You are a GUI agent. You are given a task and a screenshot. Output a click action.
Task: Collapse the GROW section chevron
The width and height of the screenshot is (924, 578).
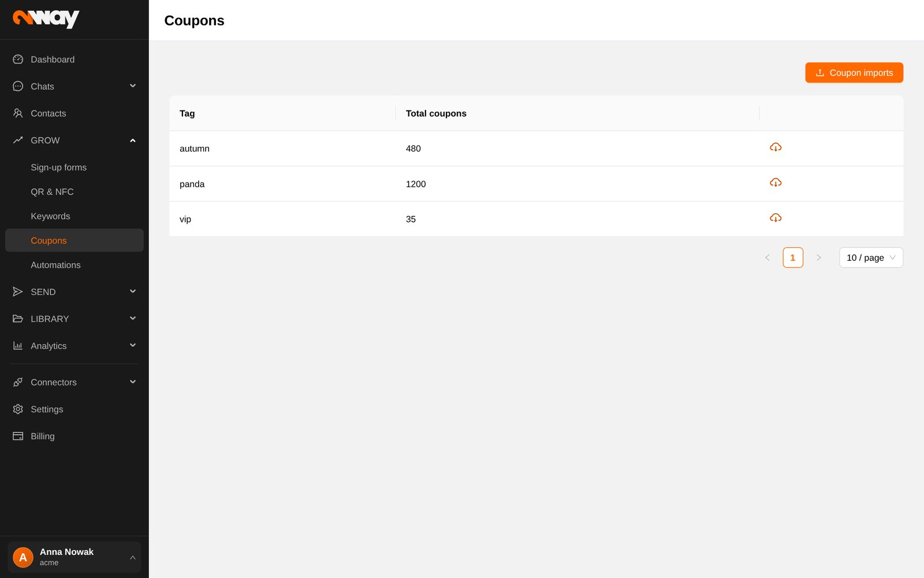click(133, 140)
